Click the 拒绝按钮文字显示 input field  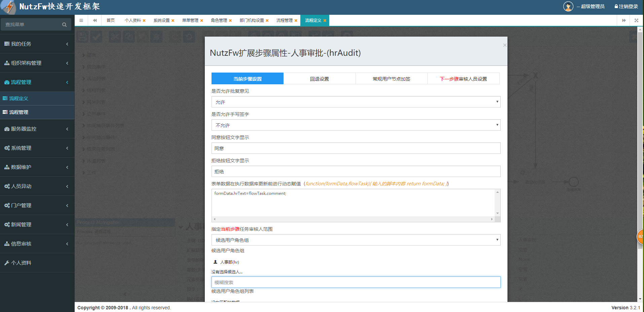pyautogui.click(x=356, y=171)
